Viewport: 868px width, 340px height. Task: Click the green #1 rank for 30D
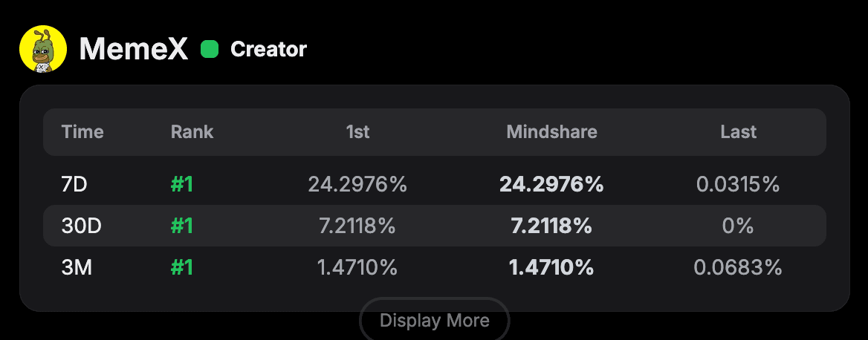pos(181,226)
